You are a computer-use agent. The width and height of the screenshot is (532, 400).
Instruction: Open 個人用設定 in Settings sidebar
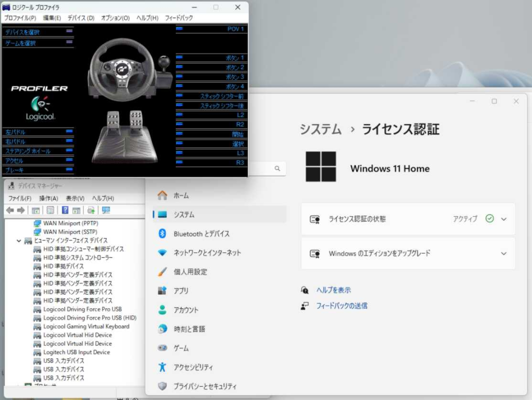point(219,272)
